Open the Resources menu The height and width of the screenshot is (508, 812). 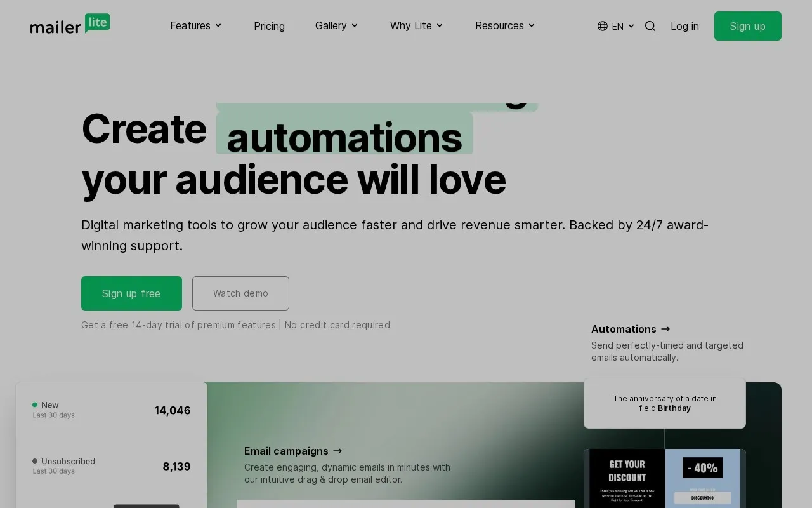click(x=505, y=25)
